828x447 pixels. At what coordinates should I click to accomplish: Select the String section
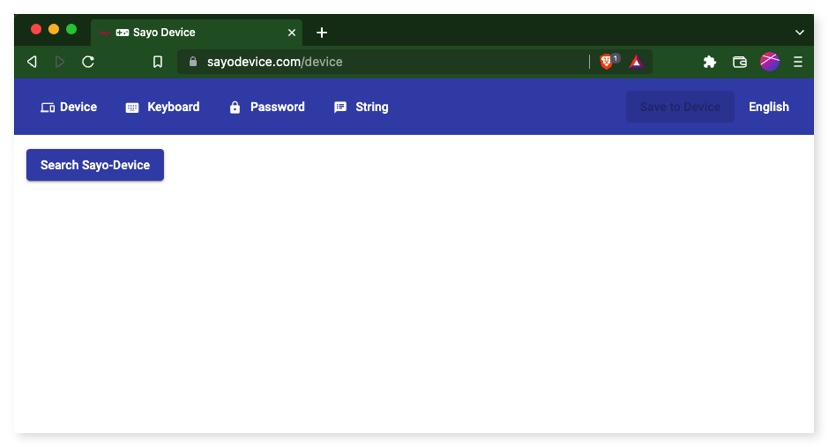(361, 107)
